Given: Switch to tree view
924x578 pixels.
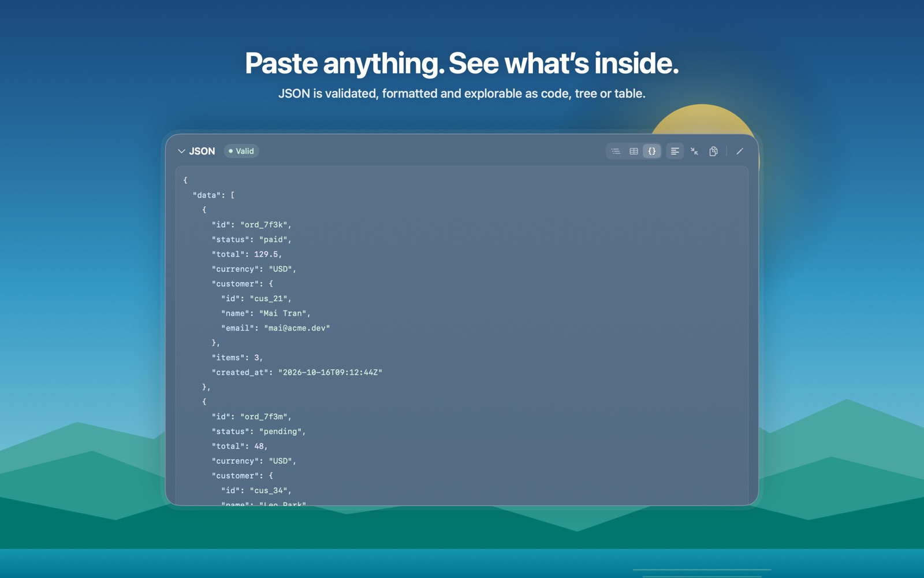Looking at the screenshot, I should tap(616, 151).
